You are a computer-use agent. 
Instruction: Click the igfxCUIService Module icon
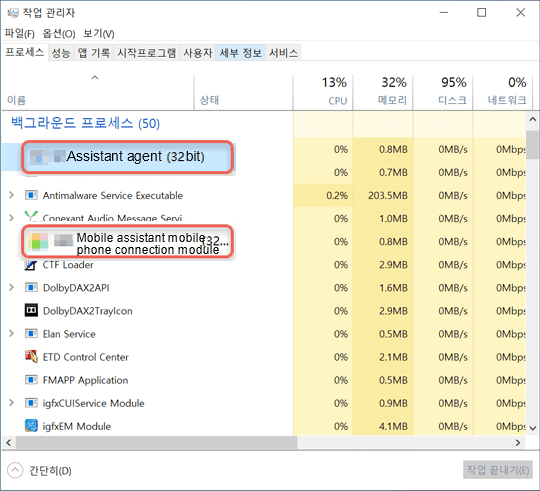pyautogui.click(x=31, y=403)
